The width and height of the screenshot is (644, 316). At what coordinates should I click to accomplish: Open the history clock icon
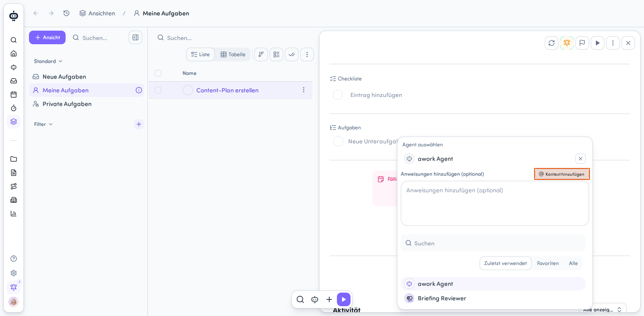click(66, 13)
